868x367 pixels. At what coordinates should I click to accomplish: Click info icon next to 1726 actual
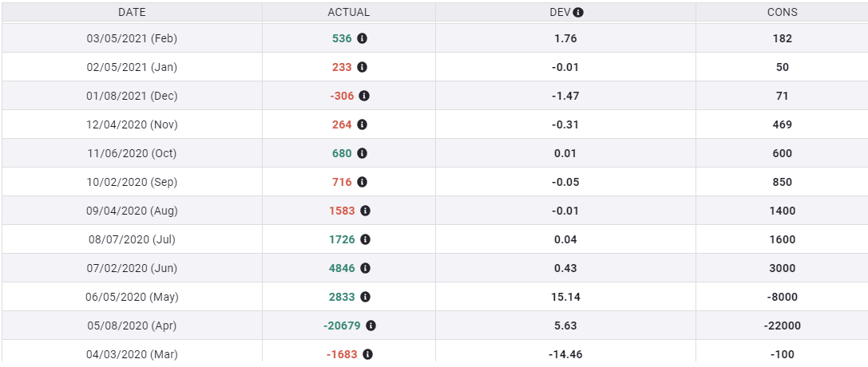[365, 239]
